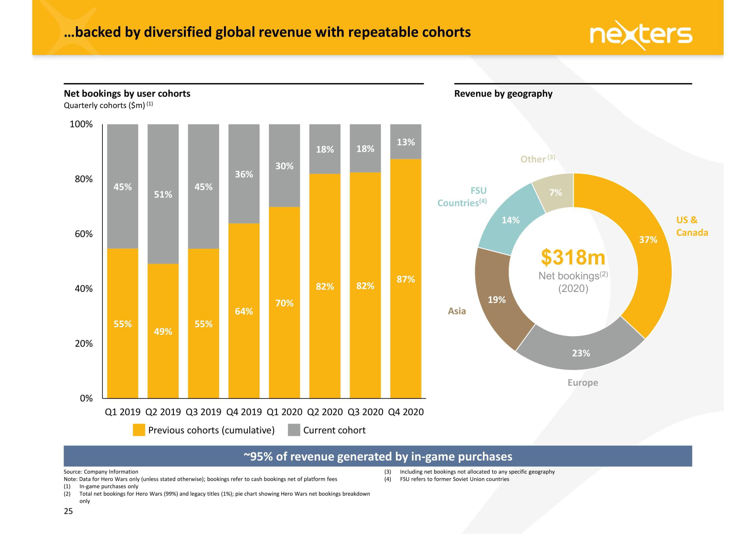Click the 36% gray bar for Q4 2019
Screen dimensions: 756x534
(244, 174)
